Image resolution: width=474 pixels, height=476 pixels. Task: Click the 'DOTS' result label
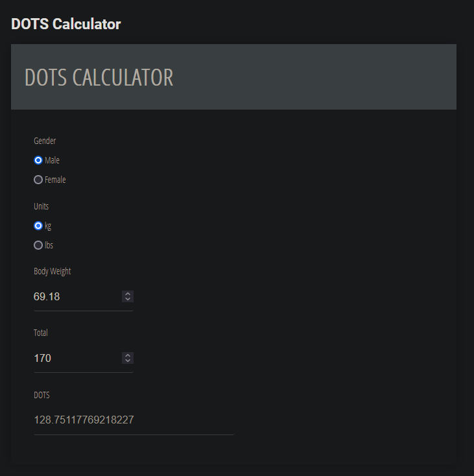[x=41, y=394]
